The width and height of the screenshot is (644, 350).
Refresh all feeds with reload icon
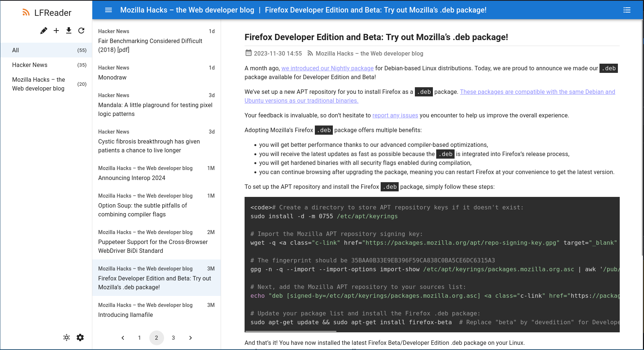coord(81,31)
